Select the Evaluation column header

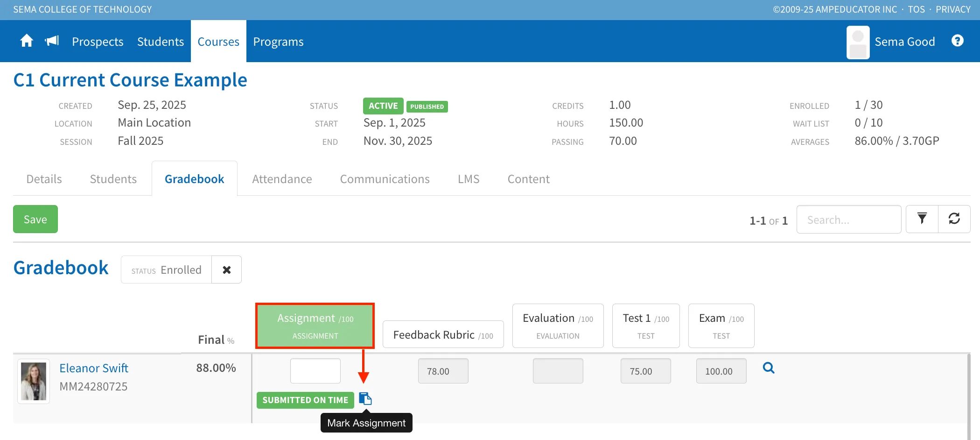click(x=558, y=326)
